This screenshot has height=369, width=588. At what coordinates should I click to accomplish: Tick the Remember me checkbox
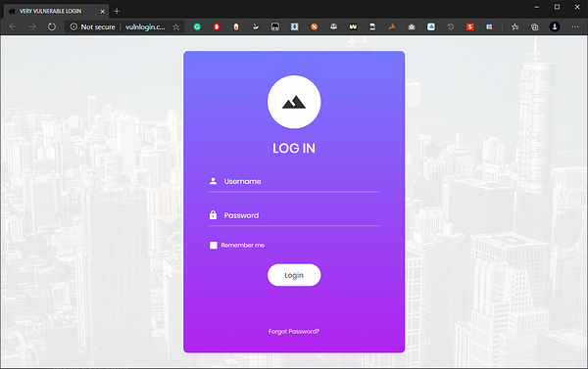pos(214,245)
